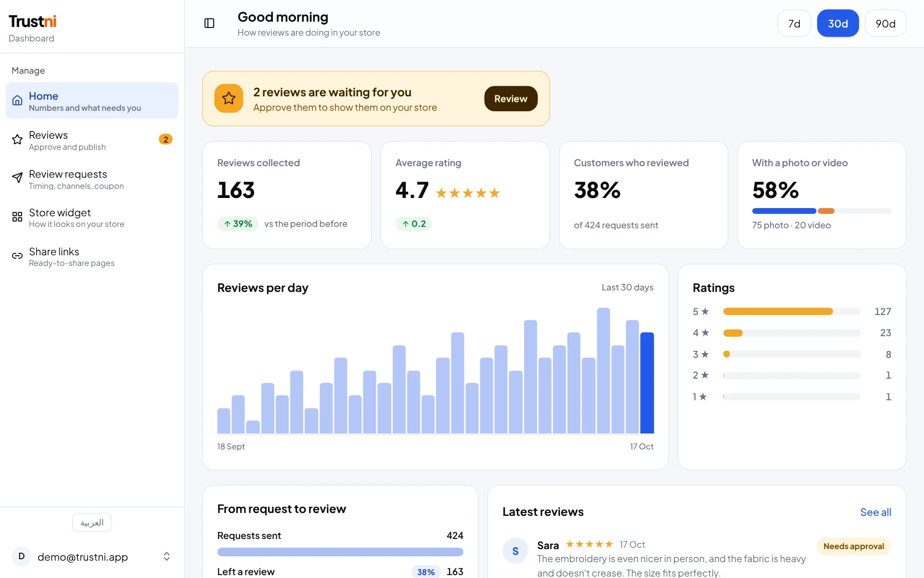Select the 90d time range

885,23
